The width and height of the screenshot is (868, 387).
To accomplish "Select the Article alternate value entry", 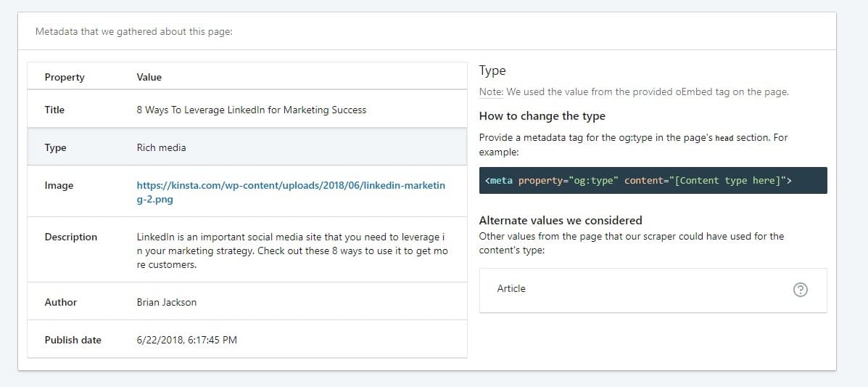I will [x=511, y=289].
